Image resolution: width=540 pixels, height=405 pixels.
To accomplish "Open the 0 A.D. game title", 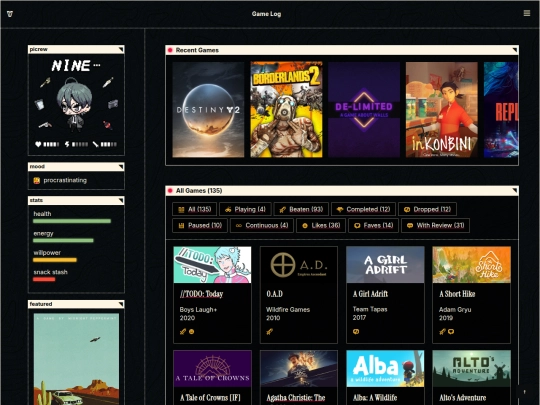I will point(274,294).
